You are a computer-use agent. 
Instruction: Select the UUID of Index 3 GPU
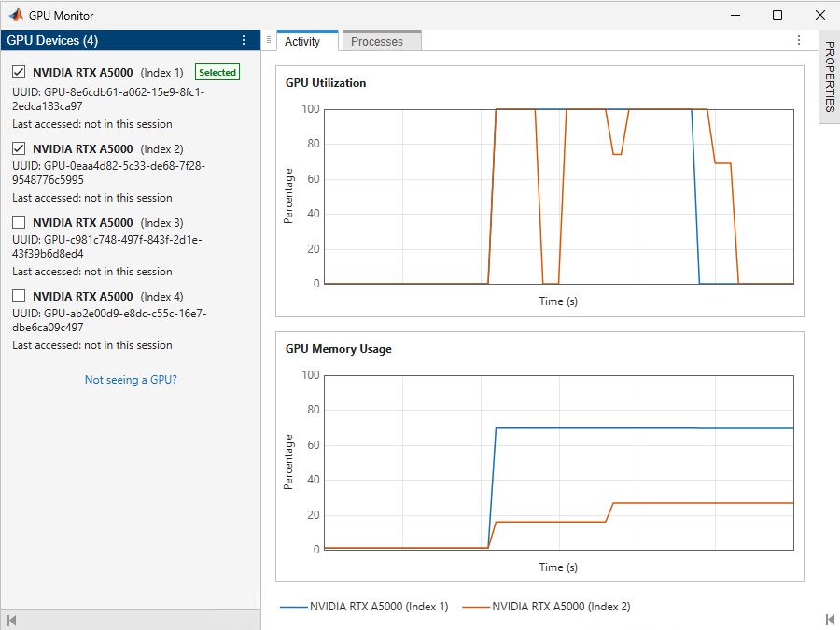click(107, 246)
